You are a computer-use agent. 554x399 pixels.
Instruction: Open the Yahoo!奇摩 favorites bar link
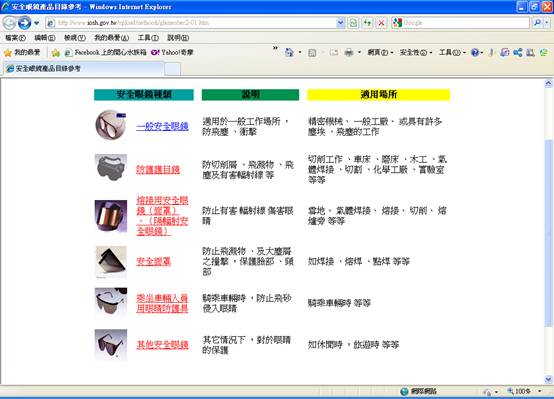[172, 53]
